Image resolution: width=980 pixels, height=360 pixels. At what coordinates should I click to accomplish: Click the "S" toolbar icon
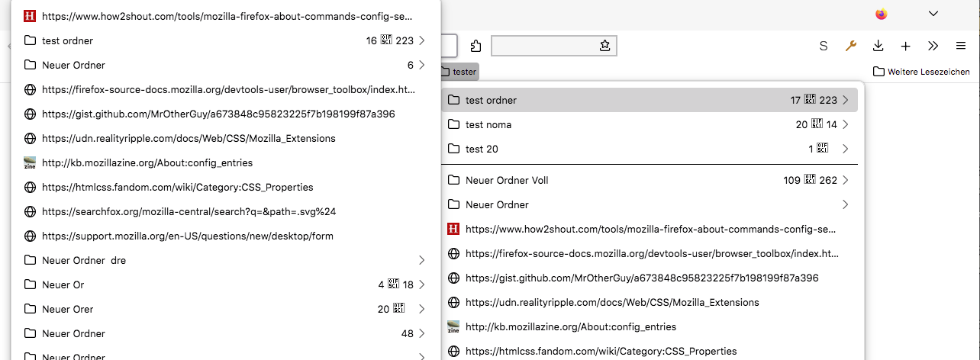[824, 46]
